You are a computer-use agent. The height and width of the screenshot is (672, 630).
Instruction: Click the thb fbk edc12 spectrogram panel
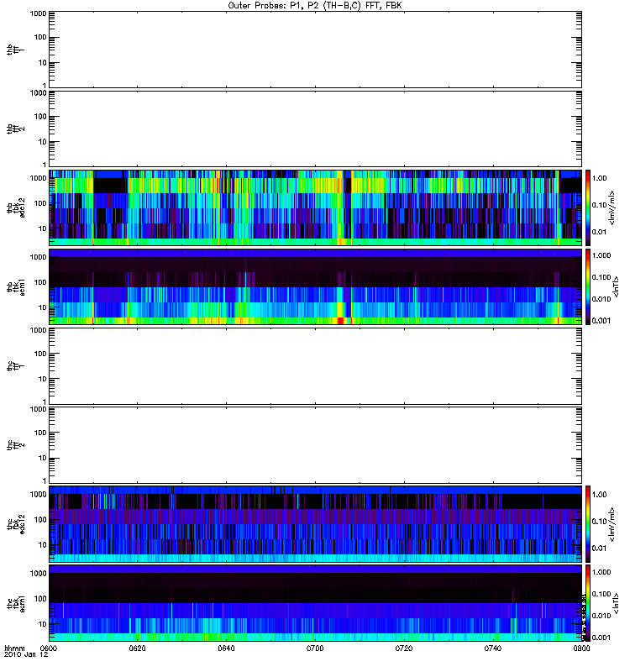pyautogui.click(x=316, y=207)
